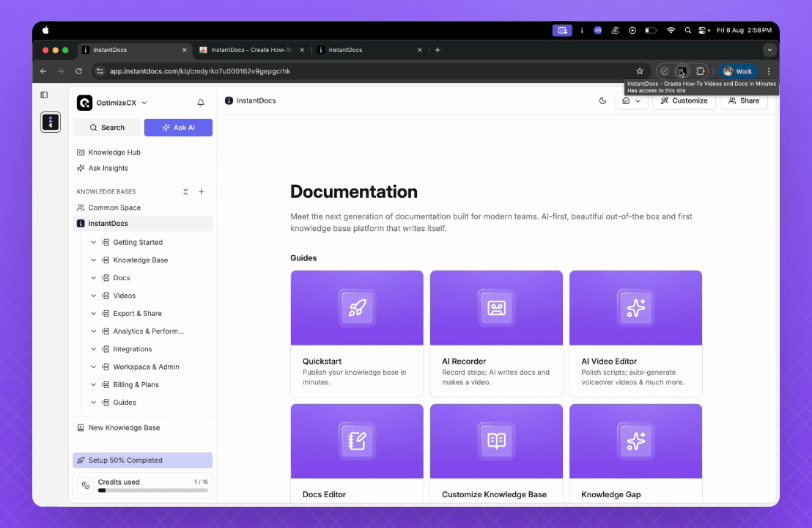812x528 pixels.
Task: Click the Search field in sidebar
Action: pyautogui.click(x=107, y=128)
